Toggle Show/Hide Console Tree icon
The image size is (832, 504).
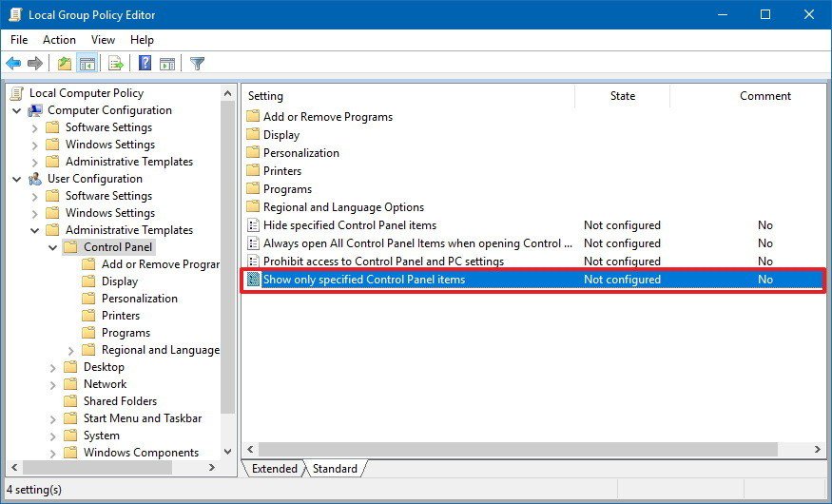(87, 64)
